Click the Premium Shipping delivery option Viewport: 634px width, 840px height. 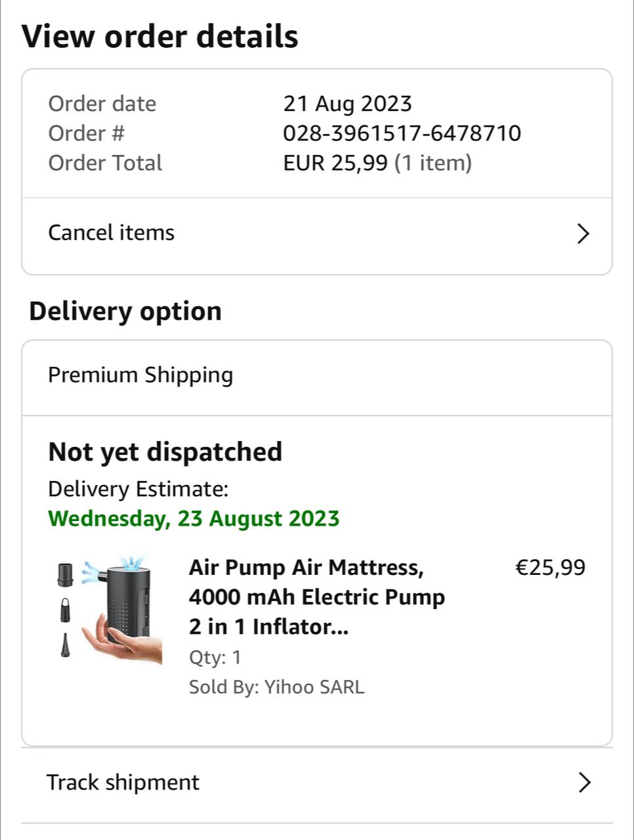pos(140,375)
